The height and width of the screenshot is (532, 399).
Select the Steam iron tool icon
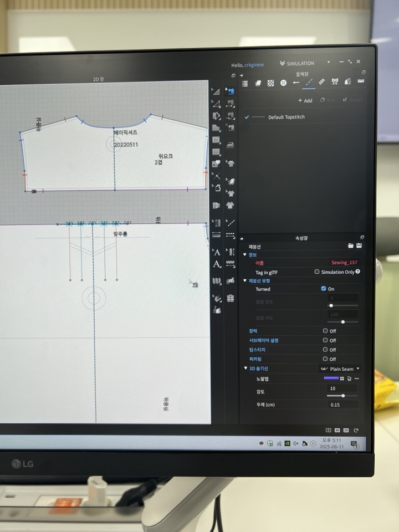(230, 145)
